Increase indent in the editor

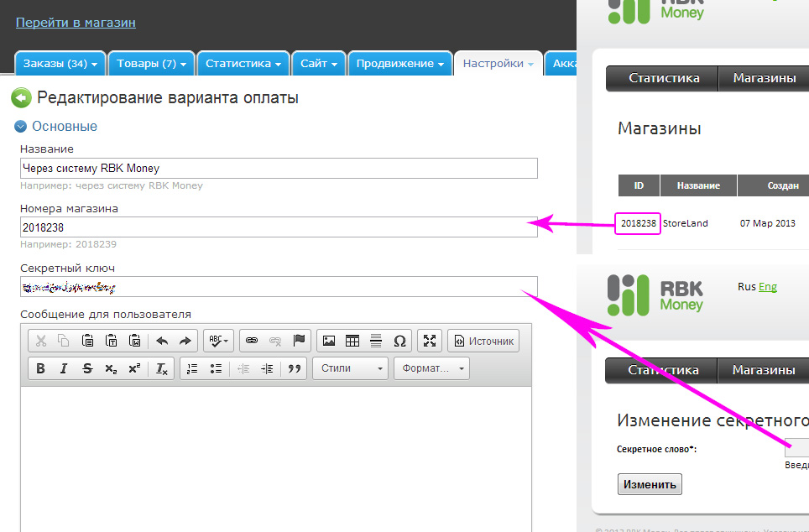point(267,368)
